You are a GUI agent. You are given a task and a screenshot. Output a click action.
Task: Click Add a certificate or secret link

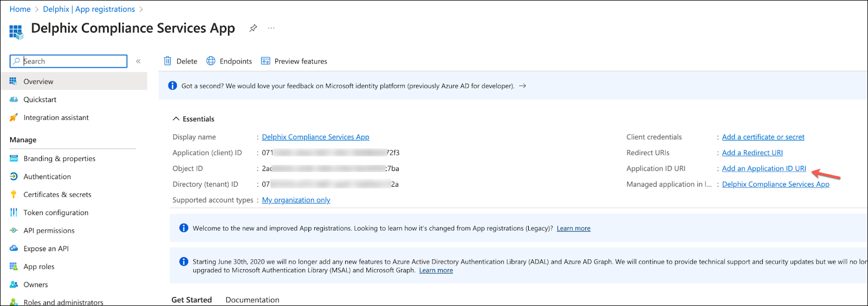pos(763,137)
